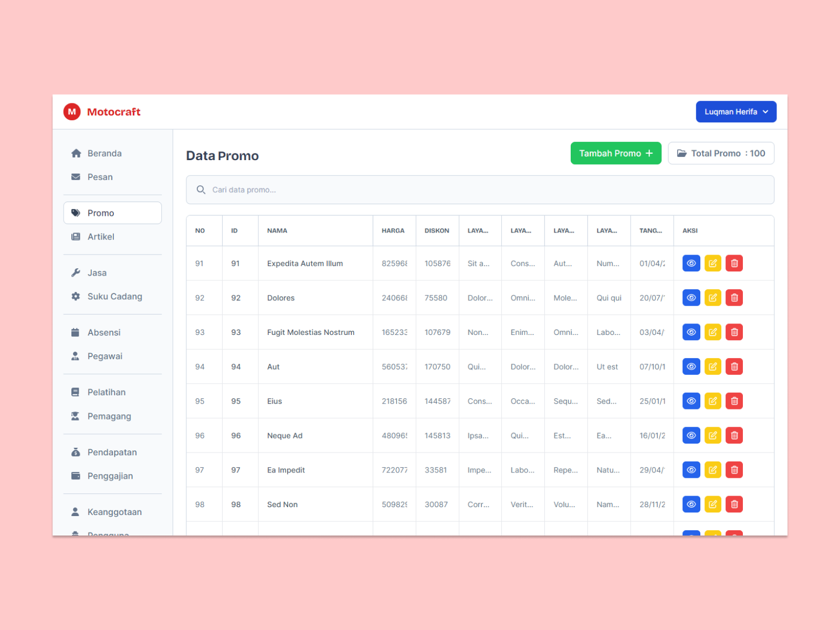Focus the Cari data promo search field
This screenshot has height=630, width=840.
pyautogui.click(x=480, y=190)
